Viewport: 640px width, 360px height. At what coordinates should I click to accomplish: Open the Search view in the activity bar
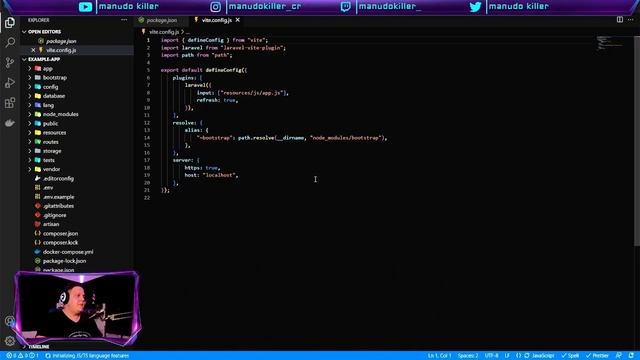tap(10, 42)
